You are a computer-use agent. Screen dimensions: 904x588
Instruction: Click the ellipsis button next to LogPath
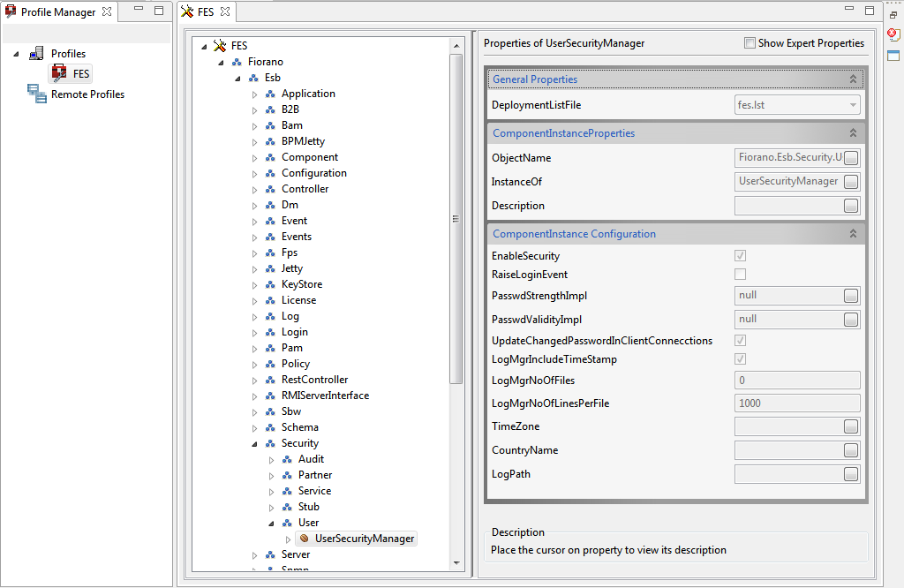(x=850, y=474)
